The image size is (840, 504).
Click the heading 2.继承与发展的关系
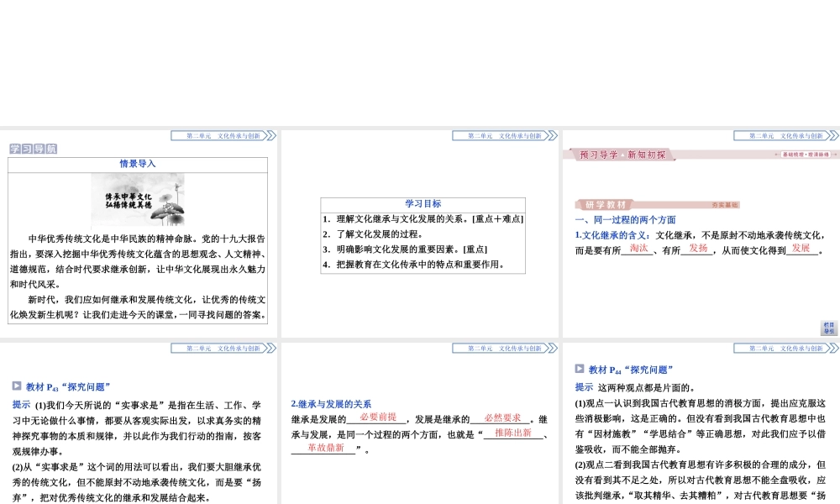(x=331, y=404)
